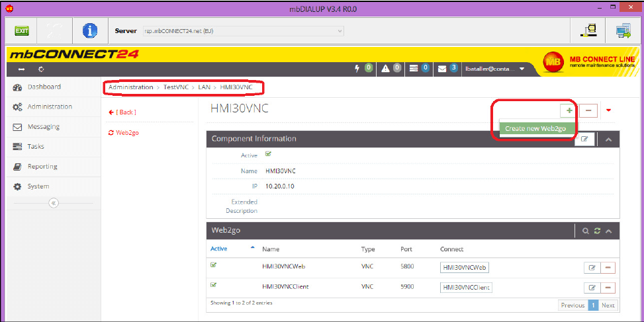Click LAN in the breadcrumb

204,87
